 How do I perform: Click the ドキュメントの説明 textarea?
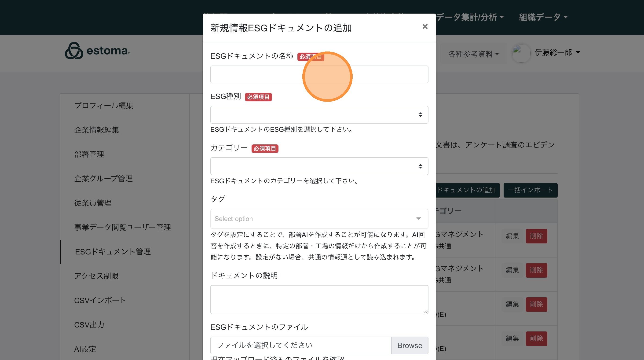[x=319, y=299]
